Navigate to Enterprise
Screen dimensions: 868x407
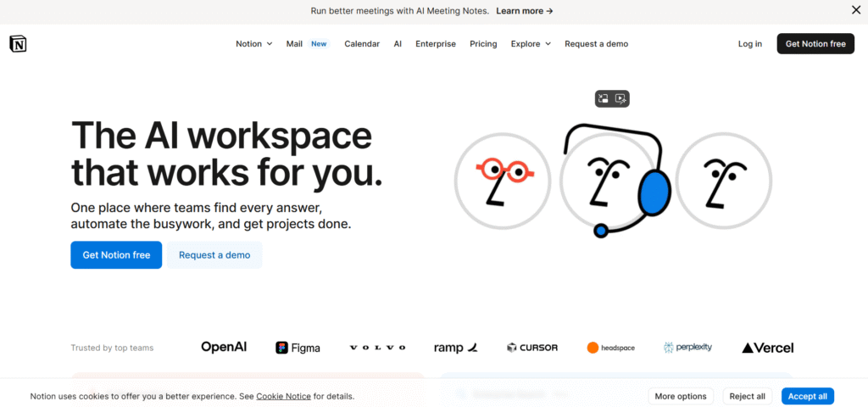(436, 44)
